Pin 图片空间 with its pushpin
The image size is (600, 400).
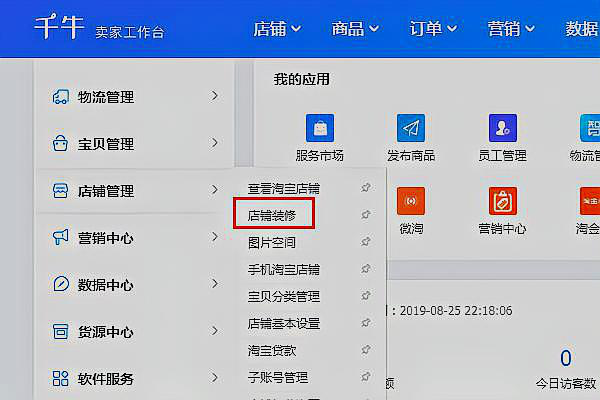[366, 242]
